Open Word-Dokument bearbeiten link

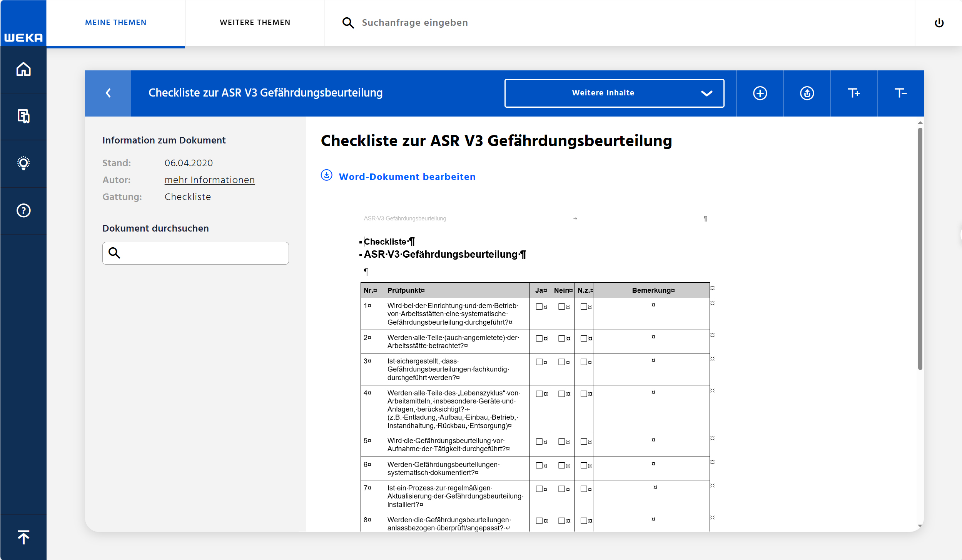(x=407, y=177)
